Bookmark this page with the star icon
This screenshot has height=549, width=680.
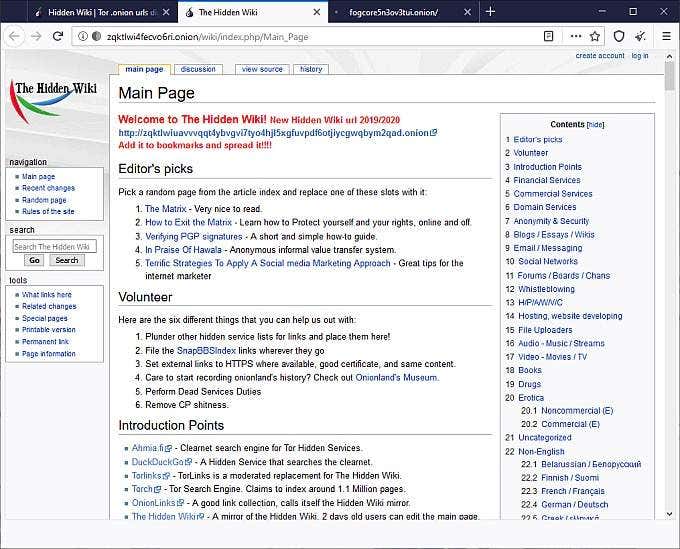click(x=595, y=36)
